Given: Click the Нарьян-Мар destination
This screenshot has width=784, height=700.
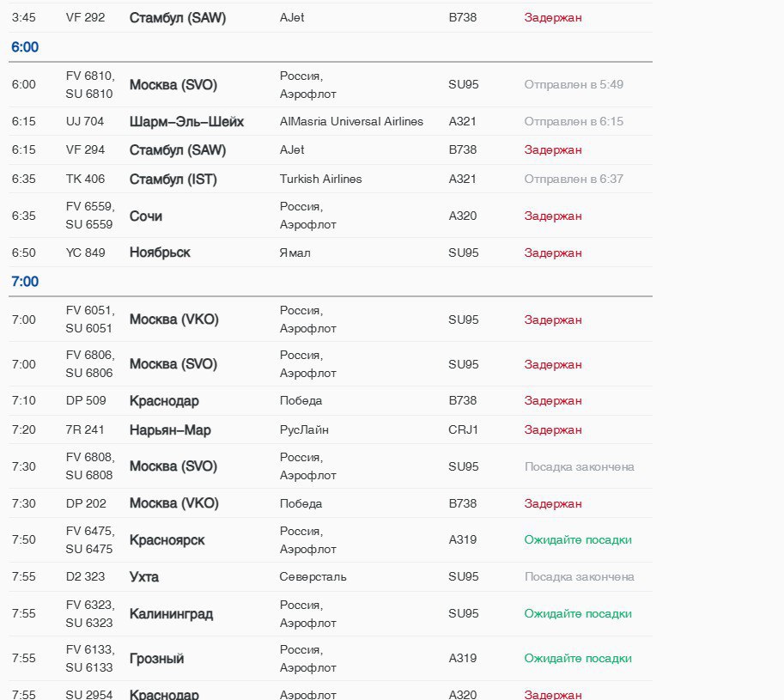Looking at the screenshot, I should click(x=170, y=430).
